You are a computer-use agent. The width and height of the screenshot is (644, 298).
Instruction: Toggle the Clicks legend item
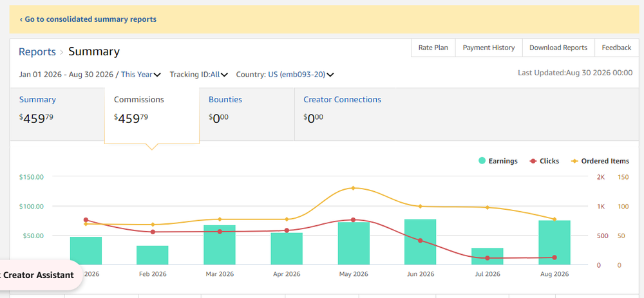(x=544, y=161)
